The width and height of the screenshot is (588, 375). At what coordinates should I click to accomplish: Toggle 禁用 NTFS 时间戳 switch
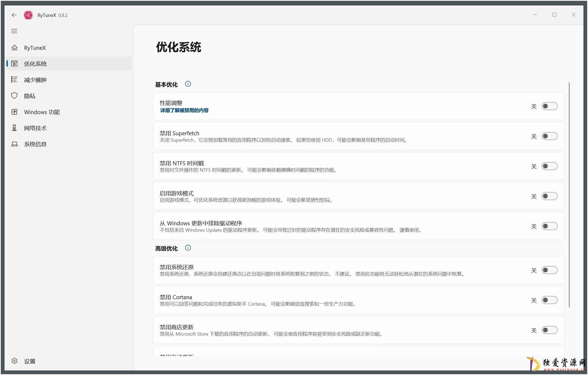[549, 166]
